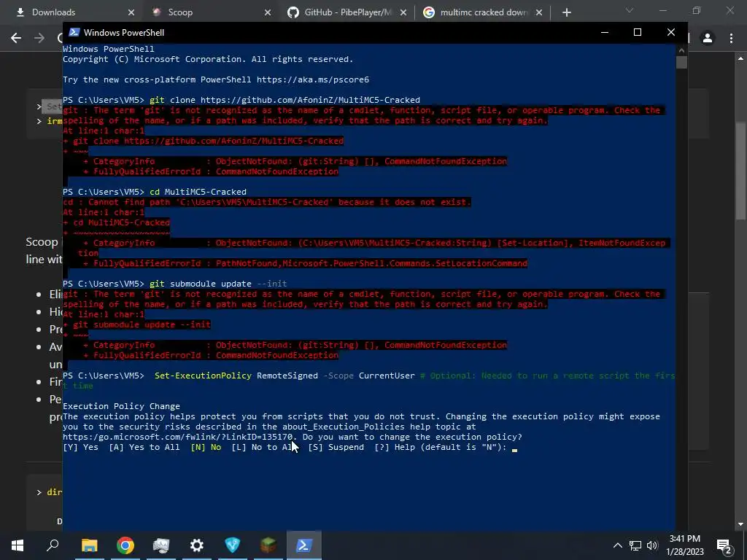
Task: Click the PowerShell scrollbar thumb
Action: coord(681,63)
